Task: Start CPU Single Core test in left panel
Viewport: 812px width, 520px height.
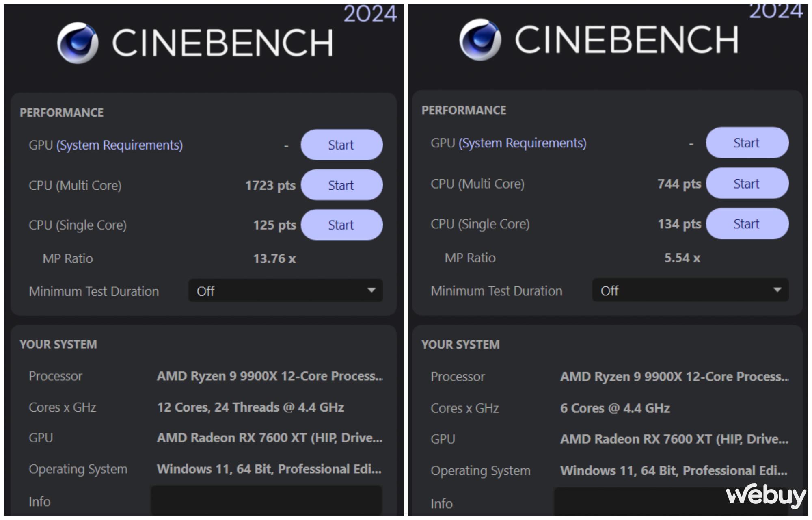Action: 341,225
